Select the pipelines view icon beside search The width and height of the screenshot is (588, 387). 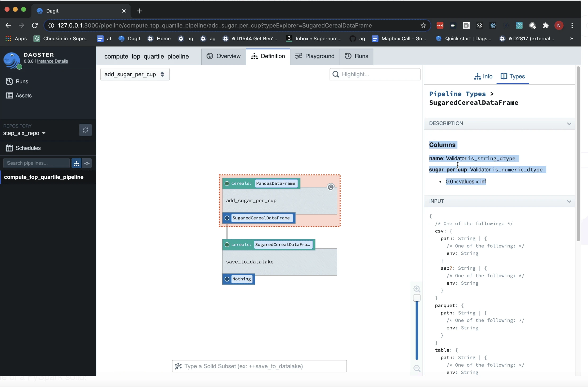point(77,163)
